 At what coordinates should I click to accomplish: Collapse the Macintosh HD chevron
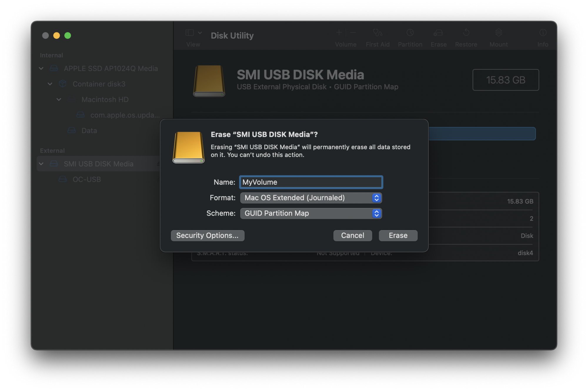[x=59, y=100]
